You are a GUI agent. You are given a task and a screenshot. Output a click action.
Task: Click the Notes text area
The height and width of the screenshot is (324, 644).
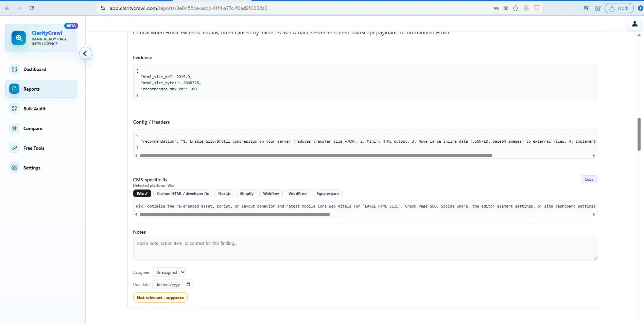pos(365,249)
